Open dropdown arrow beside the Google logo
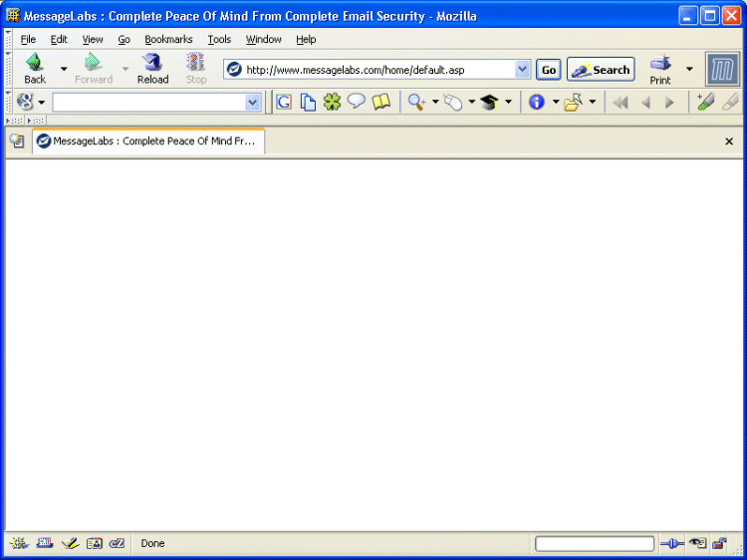 tap(42, 103)
